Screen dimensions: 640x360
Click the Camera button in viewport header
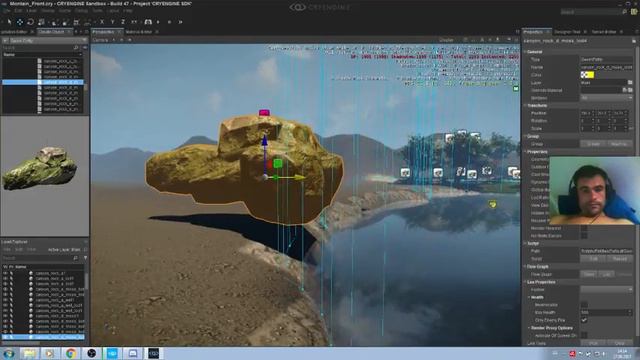pyautogui.click(x=100, y=40)
